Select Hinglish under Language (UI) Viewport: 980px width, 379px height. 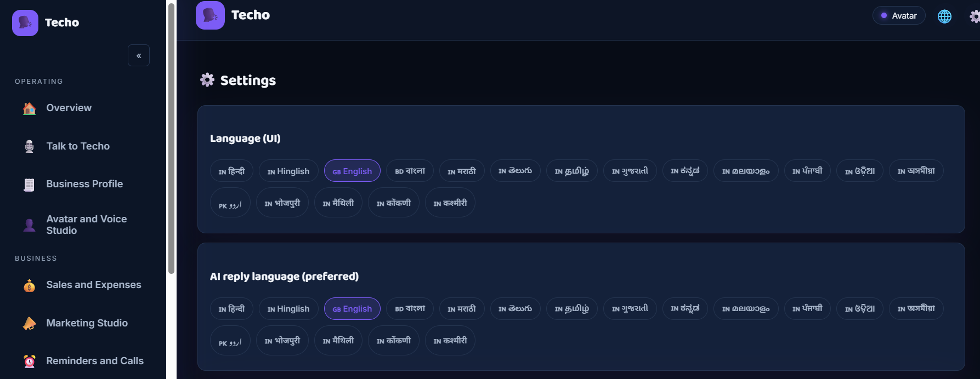[x=288, y=171]
